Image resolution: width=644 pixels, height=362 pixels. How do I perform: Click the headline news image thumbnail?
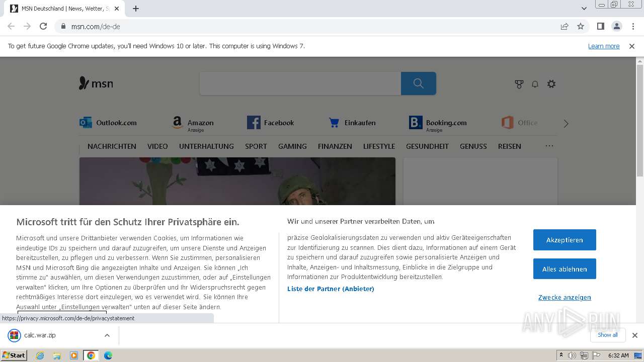click(237, 182)
